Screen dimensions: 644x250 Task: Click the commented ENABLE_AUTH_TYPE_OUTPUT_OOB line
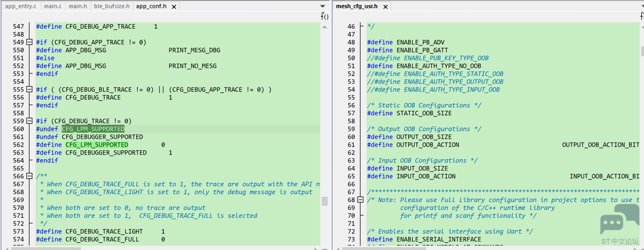coord(435,81)
